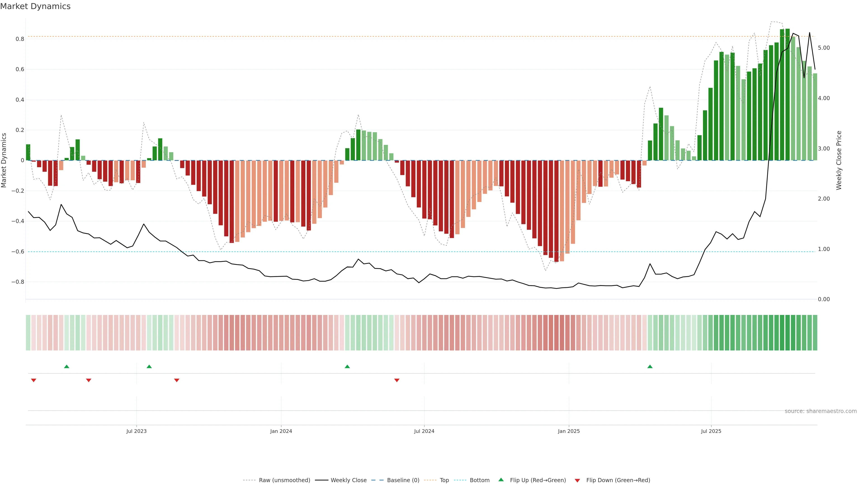Screen dimensions: 868x488
Task: Click the source: sharemaestro.com text
Action: click(x=821, y=411)
